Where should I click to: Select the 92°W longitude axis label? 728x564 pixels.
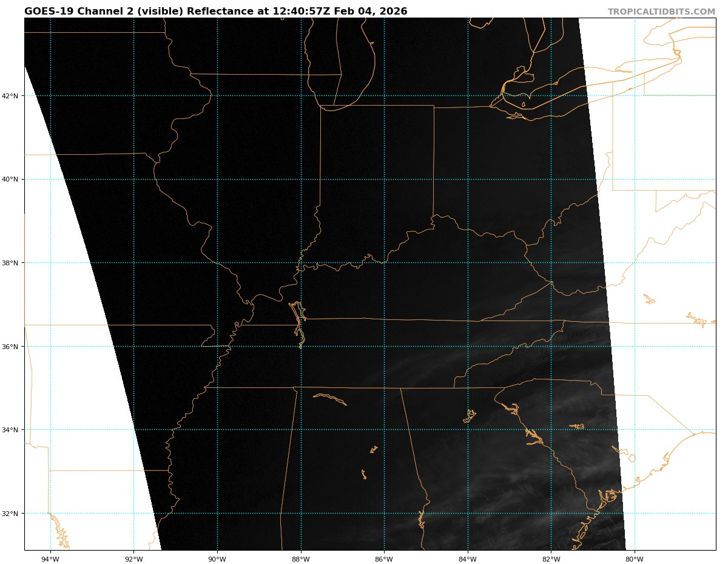133,559
